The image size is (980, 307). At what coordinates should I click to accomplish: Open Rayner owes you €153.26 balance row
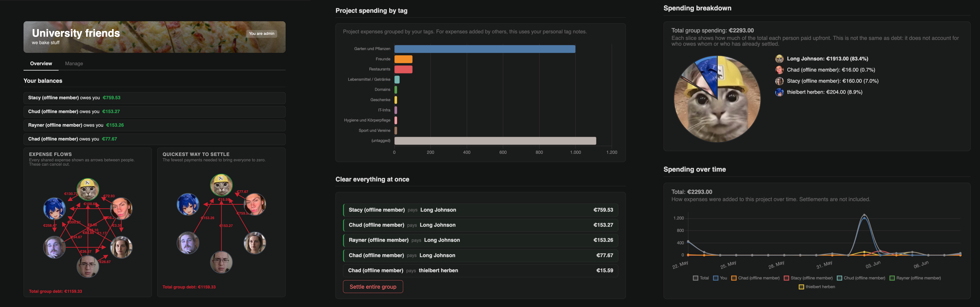click(154, 125)
